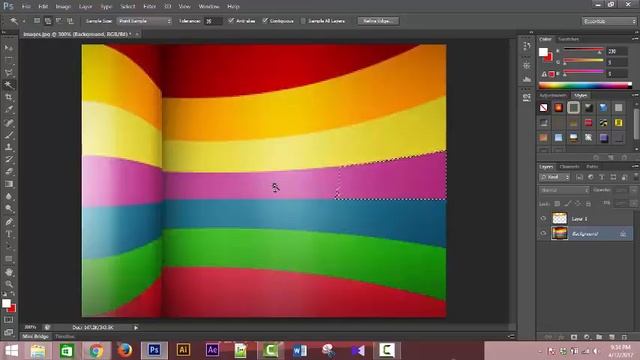Select the Dodge tool
The height and width of the screenshot is (360, 640).
[9, 209]
